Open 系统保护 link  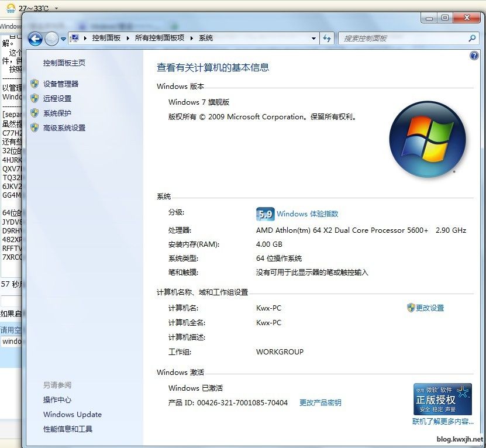(x=57, y=113)
